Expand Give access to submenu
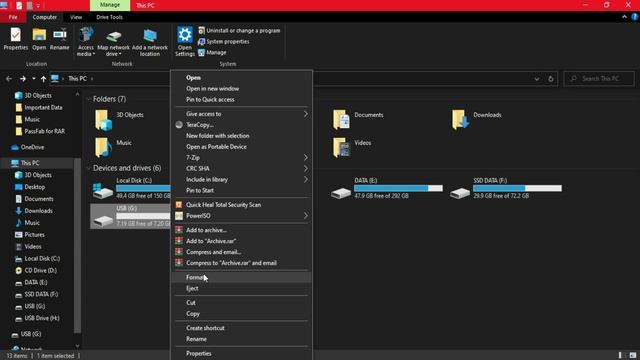This screenshot has height=360, width=640. point(242,114)
